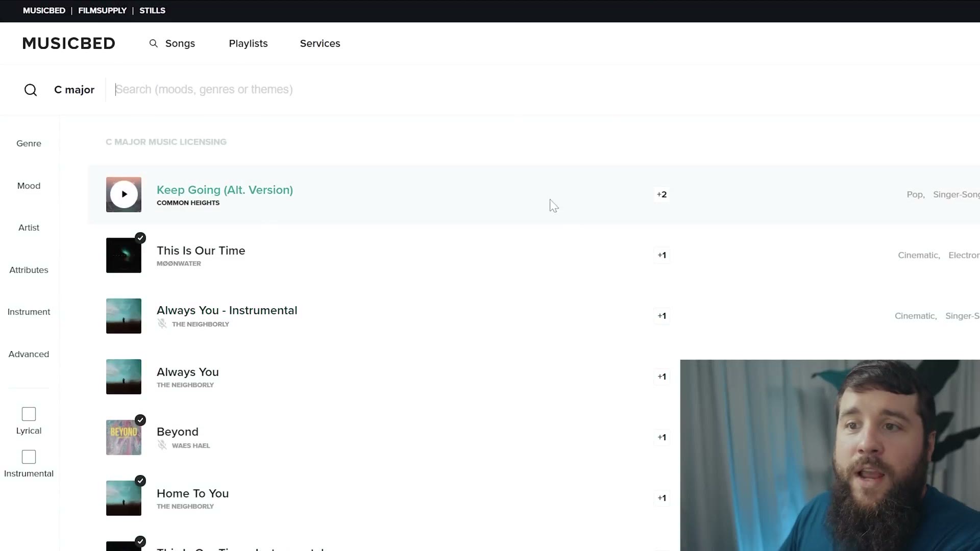980x551 pixels.
Task: Show +1 version for Always You
Action: (x=661, y=377)
